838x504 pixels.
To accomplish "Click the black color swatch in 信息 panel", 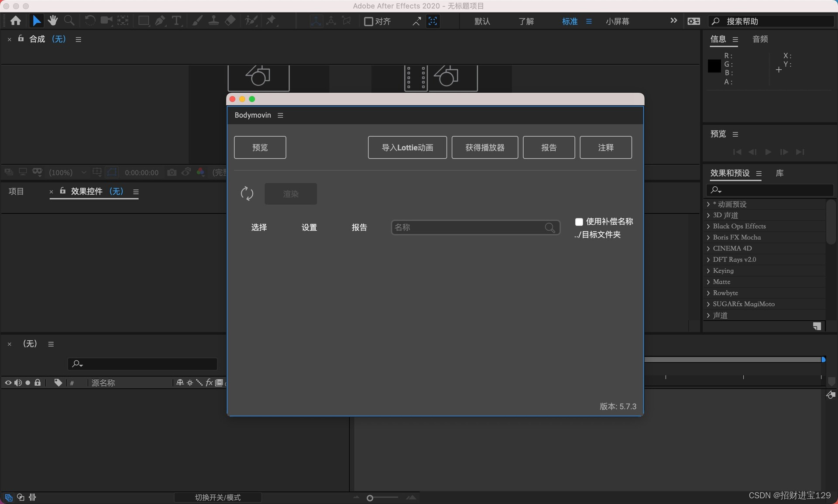I will pyautogui.click(x=714, y=66).
